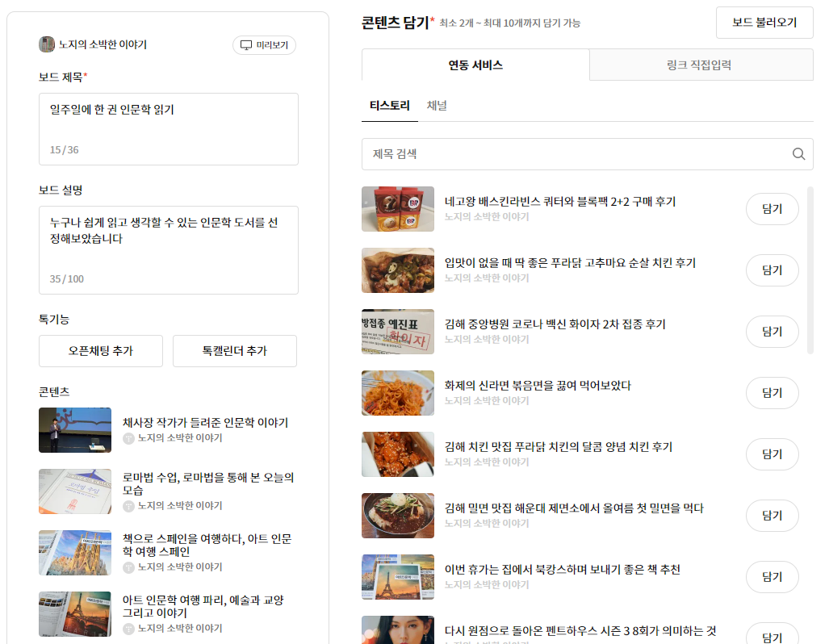Click title 이번 휴가는 집에서 북캉스하며 보내기 좋은 책 추천
This screenshot has height=644, width=829.
tap(562, 570)
